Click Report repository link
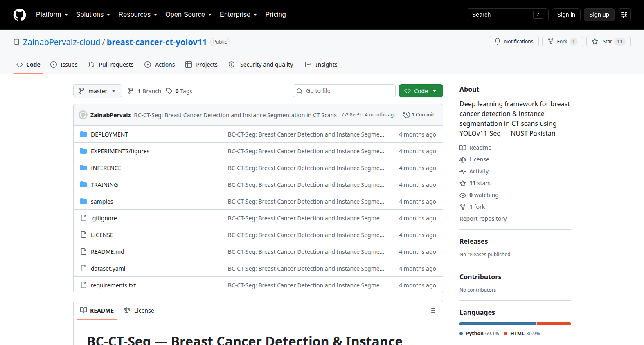This screenshot has height=345, width=644. click(x=483, y=219)
